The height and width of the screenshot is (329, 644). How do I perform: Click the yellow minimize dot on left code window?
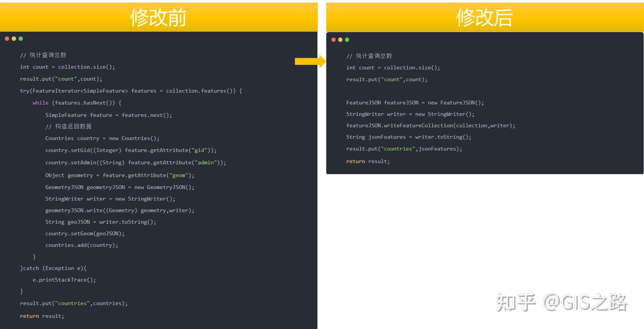(14, 39)
